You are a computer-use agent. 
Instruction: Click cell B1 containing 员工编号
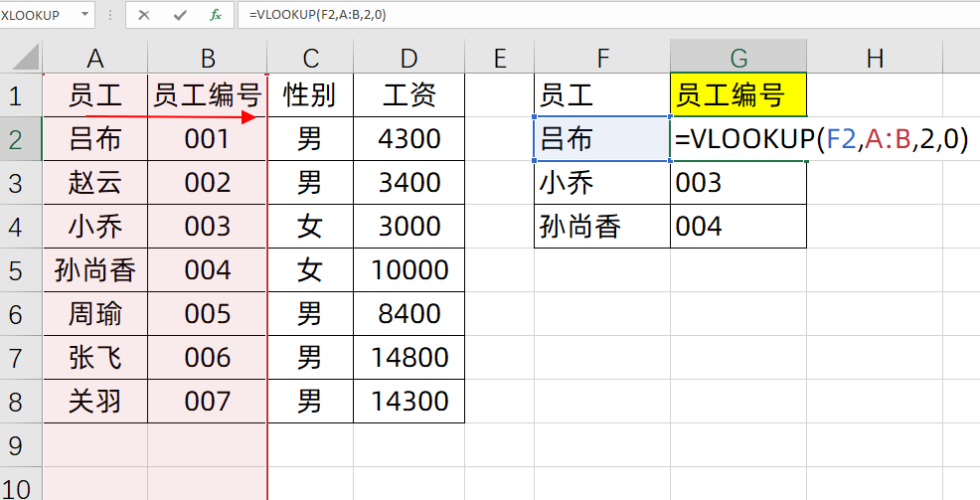[x=208, y=95]
